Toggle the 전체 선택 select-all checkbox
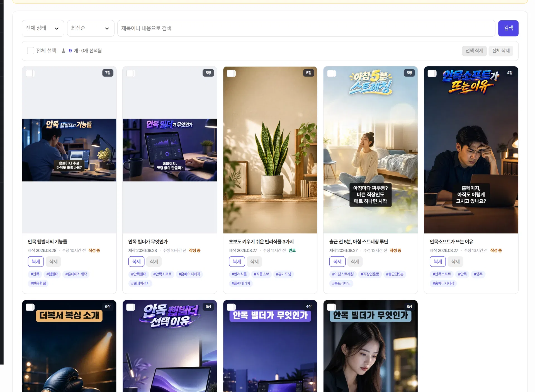The height and width of the screenshot is (392, 535). [30, 51]
